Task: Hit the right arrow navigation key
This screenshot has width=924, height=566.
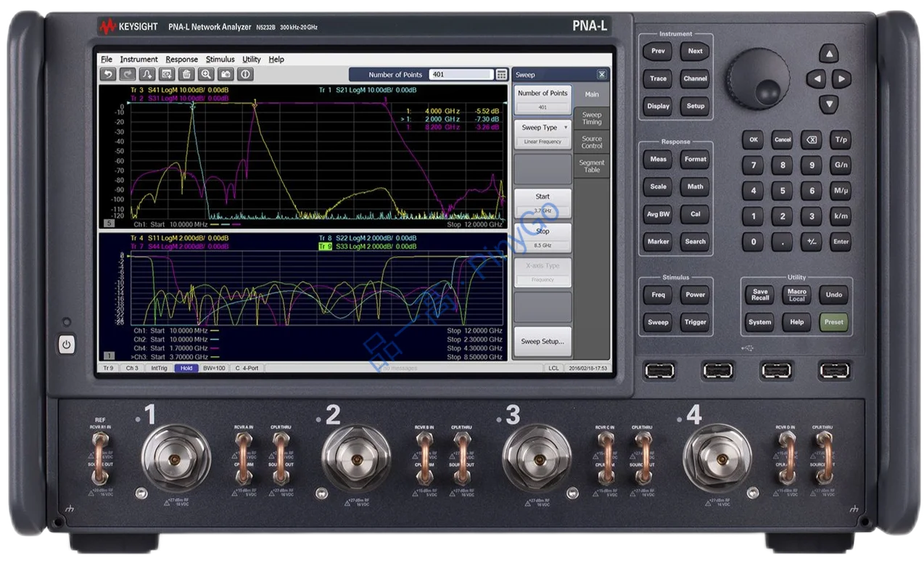Action: tap(841, 78)
